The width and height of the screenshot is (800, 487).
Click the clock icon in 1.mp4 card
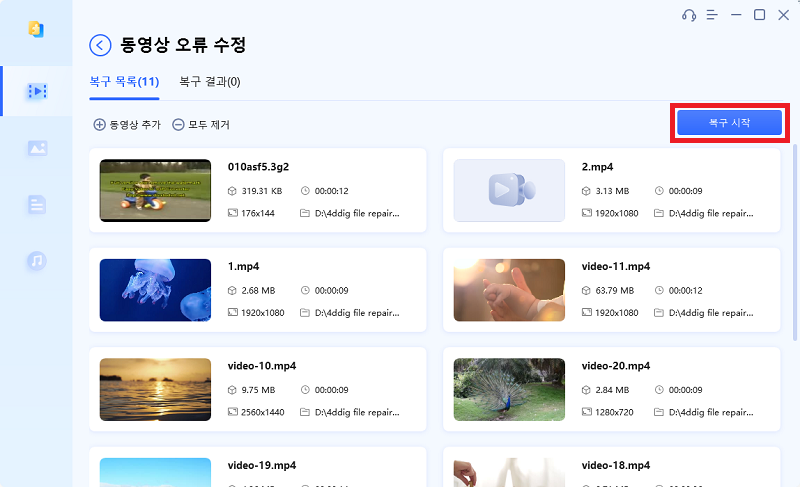coord(305,290)
